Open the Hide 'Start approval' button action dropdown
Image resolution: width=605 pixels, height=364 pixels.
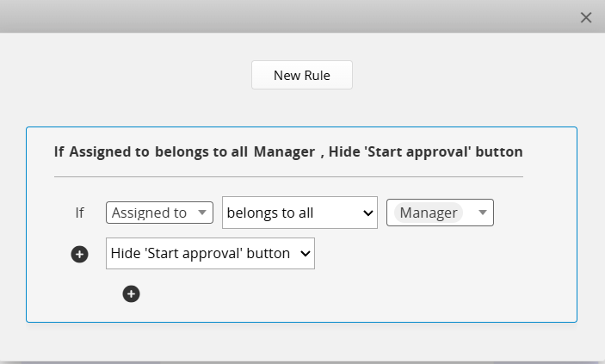click(210, 253)
